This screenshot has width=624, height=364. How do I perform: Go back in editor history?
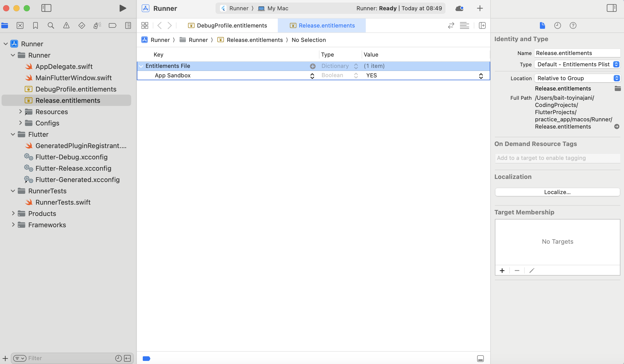(x=159, y=25)
